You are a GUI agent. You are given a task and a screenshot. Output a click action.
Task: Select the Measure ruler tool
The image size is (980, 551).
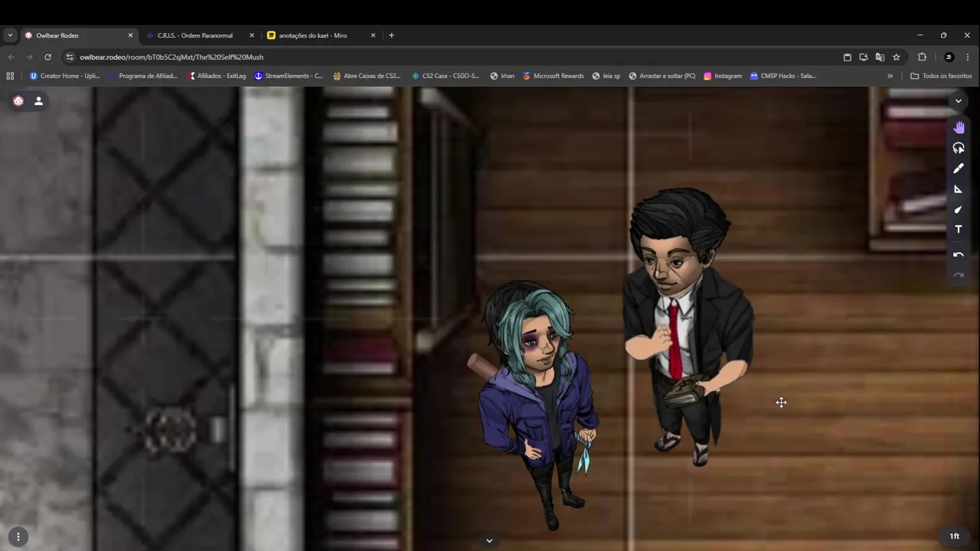[959, 189]
